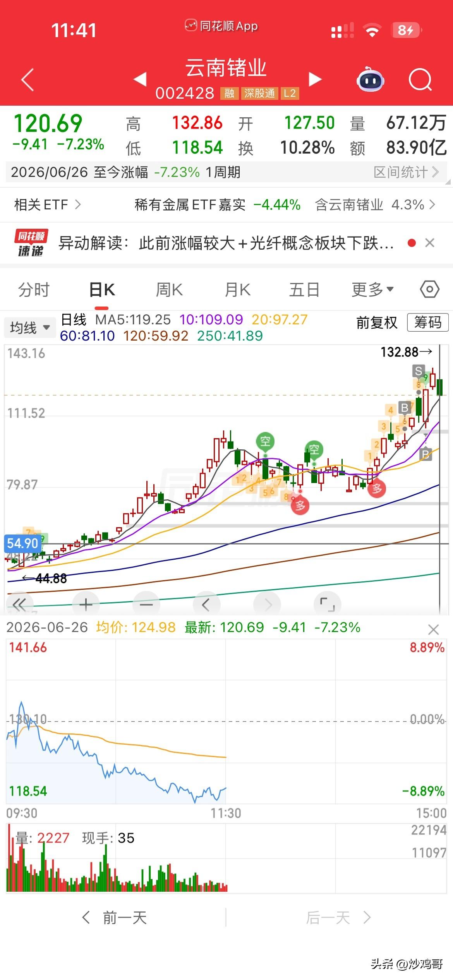
Task: Toggle 前复权 adjustment mode
Action: coord(377,322)
